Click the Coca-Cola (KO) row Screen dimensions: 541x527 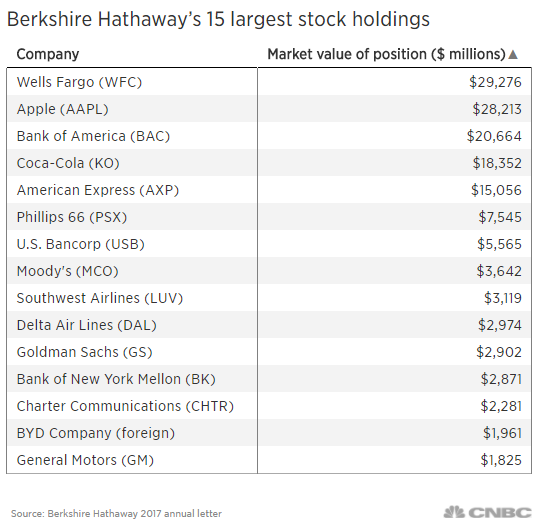[269, 163]
